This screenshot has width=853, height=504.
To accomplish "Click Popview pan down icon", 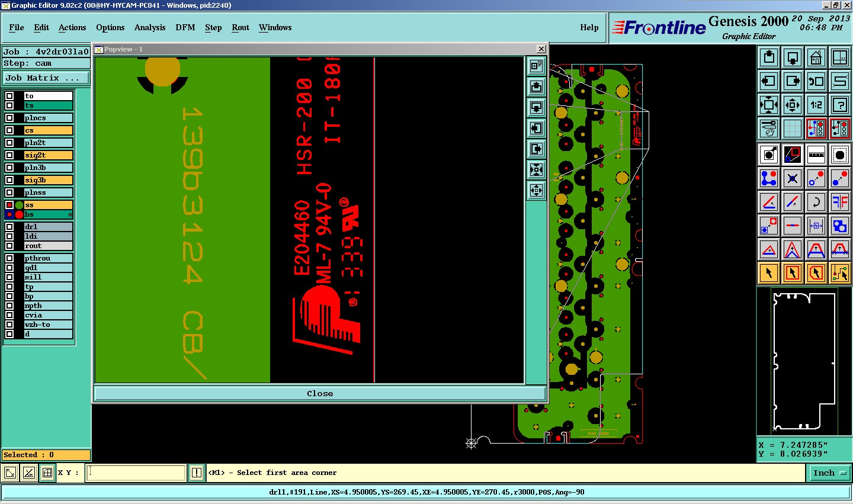I will 536,108.
